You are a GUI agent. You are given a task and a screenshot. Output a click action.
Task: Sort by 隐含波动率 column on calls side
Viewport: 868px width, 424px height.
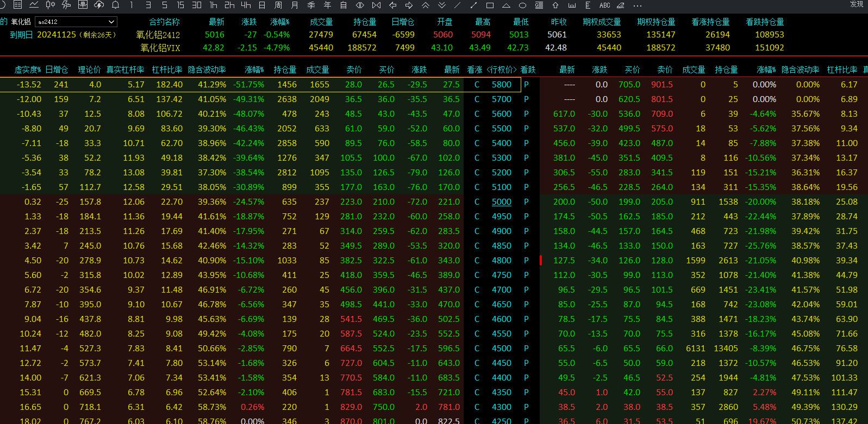click(207, 69)
